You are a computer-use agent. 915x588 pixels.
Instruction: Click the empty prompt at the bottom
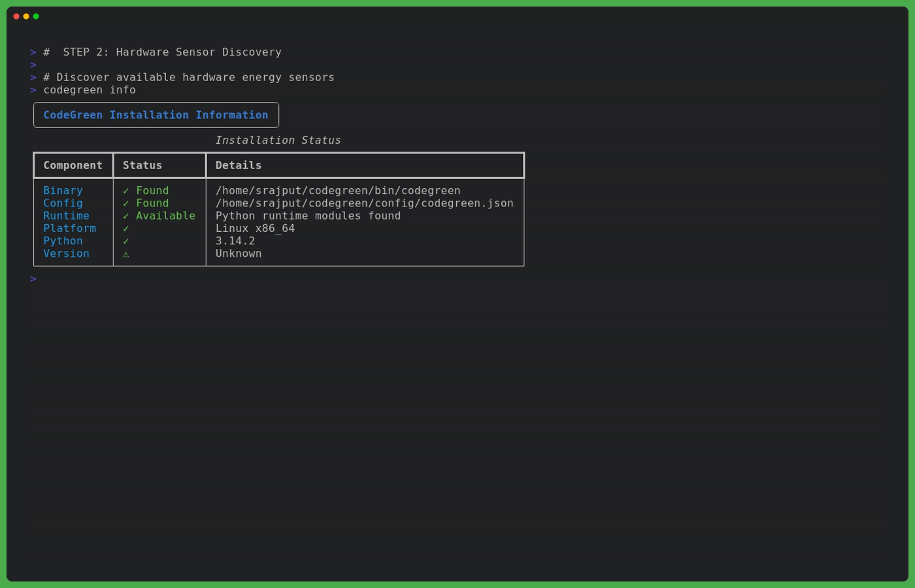[x=33, y=279]
